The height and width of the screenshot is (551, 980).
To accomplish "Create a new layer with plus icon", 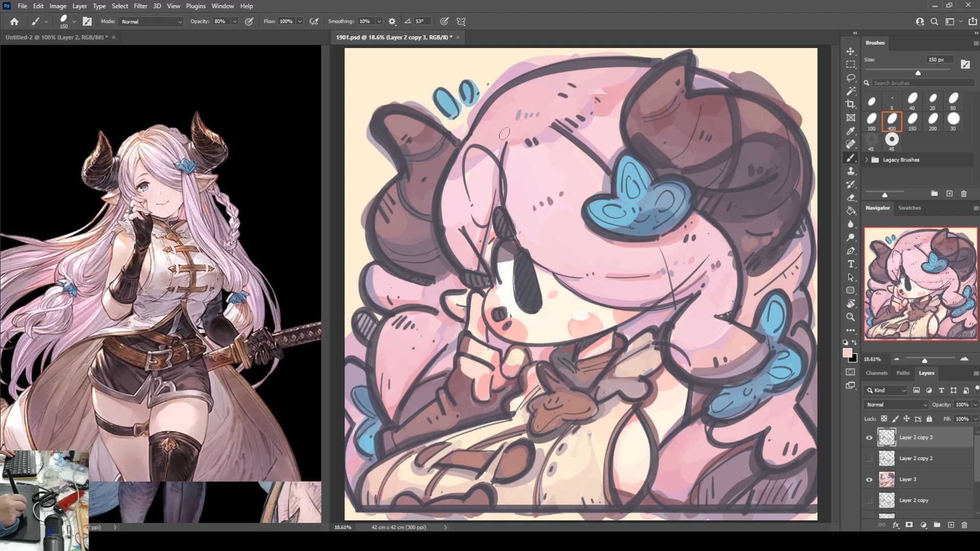I will click(951, 525).
